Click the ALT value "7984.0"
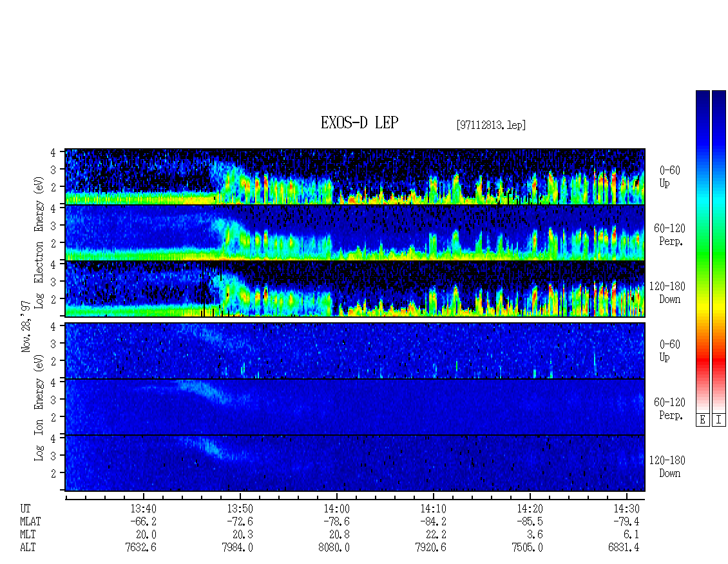 tap(237, 548)
